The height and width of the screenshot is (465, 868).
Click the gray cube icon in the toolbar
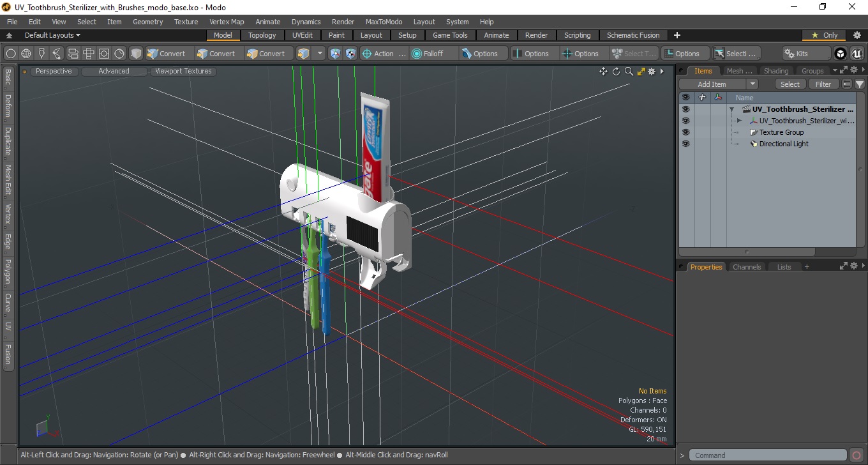tap(136, 54)
